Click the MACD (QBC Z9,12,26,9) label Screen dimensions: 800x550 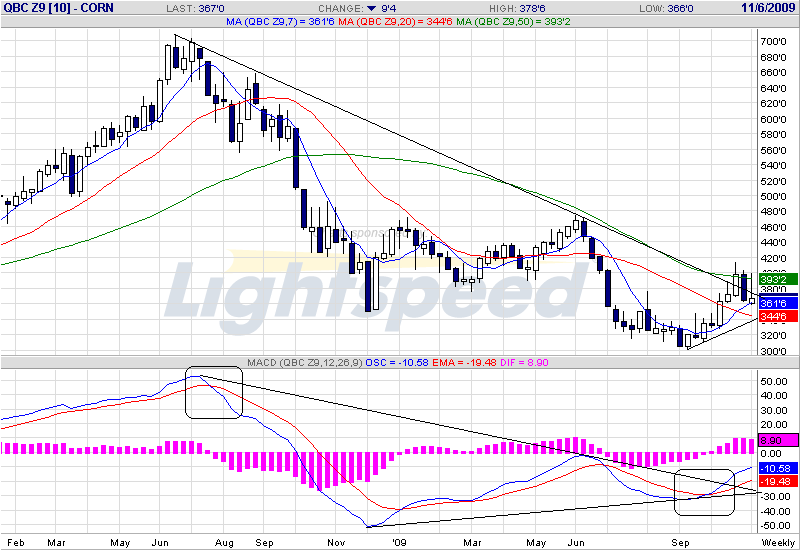coord(305,362)
